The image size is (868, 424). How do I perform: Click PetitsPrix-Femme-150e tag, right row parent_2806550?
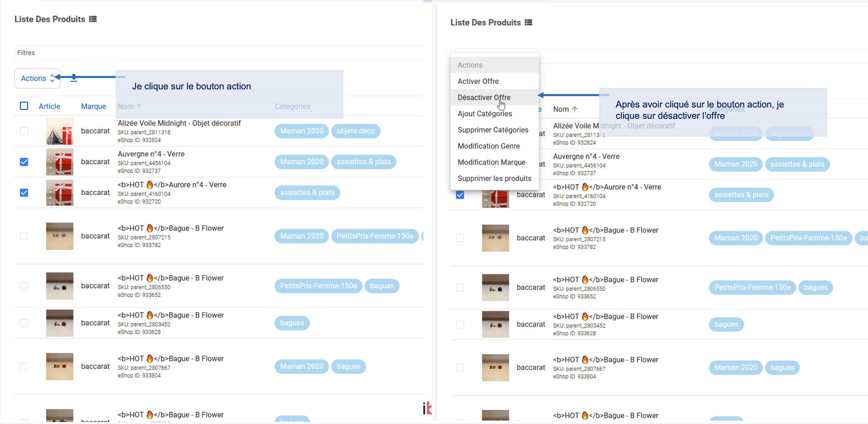(753, 287)
